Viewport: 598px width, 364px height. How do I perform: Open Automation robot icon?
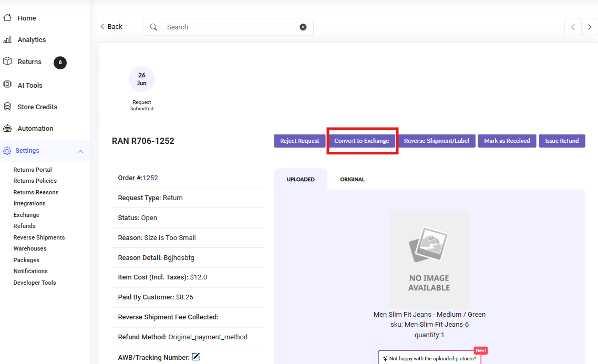[7, 128]
